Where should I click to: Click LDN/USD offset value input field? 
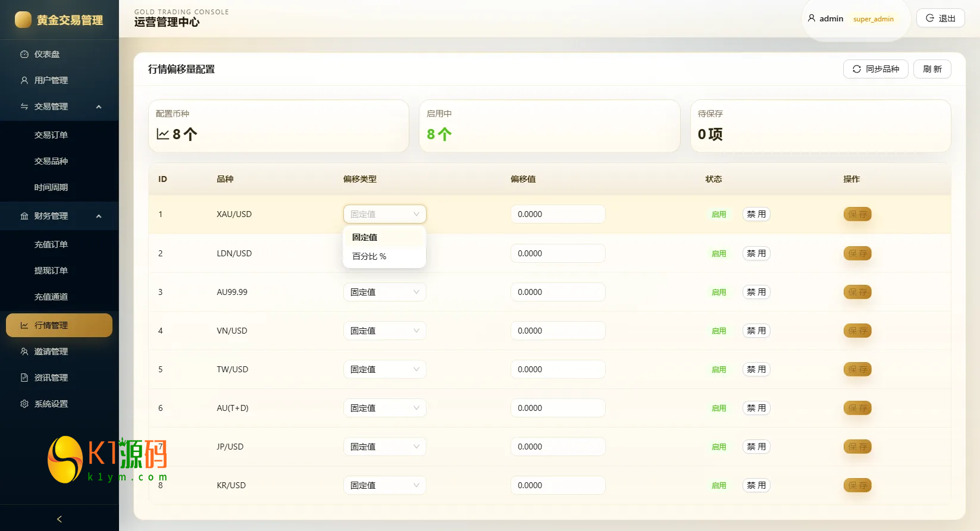(x=558, y=253)
